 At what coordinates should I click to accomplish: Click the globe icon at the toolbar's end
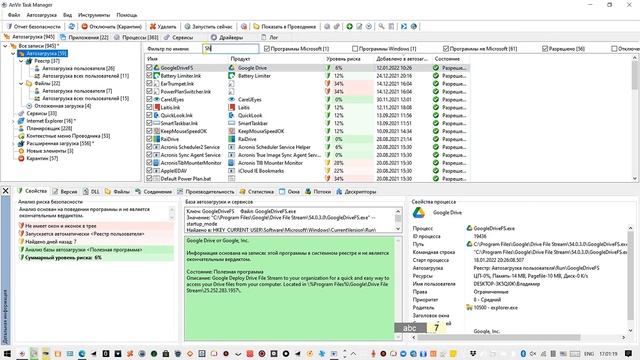(414, 27)
